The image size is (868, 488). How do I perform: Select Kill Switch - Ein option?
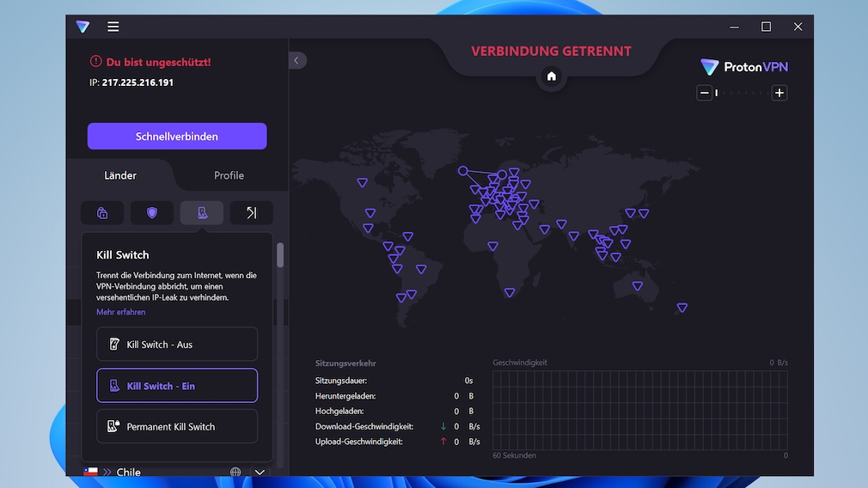[177, 386]
